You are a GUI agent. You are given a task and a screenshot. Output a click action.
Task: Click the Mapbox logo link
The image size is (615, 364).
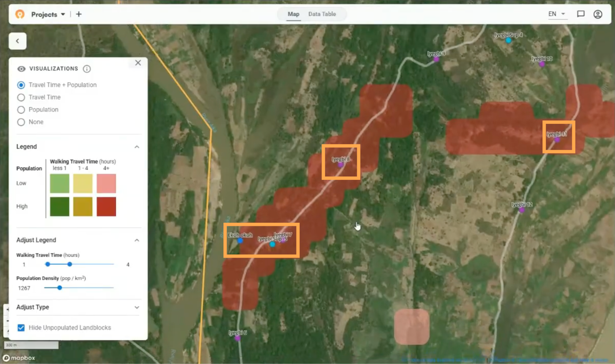[19, 358]
